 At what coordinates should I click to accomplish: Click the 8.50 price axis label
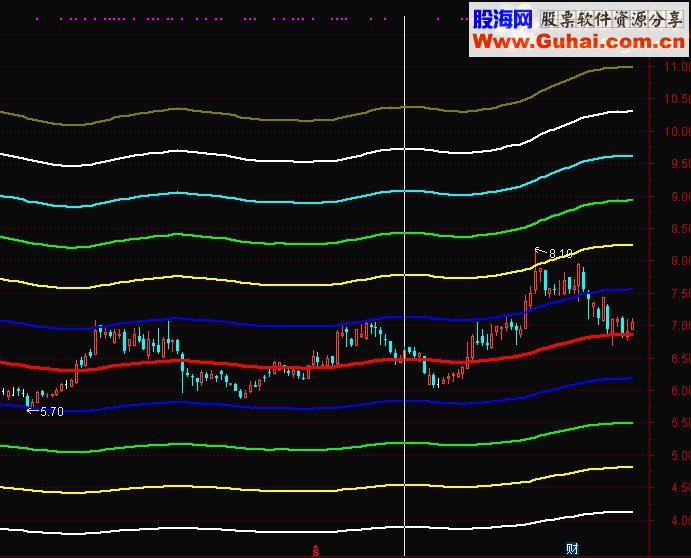[x=680, y=228]
